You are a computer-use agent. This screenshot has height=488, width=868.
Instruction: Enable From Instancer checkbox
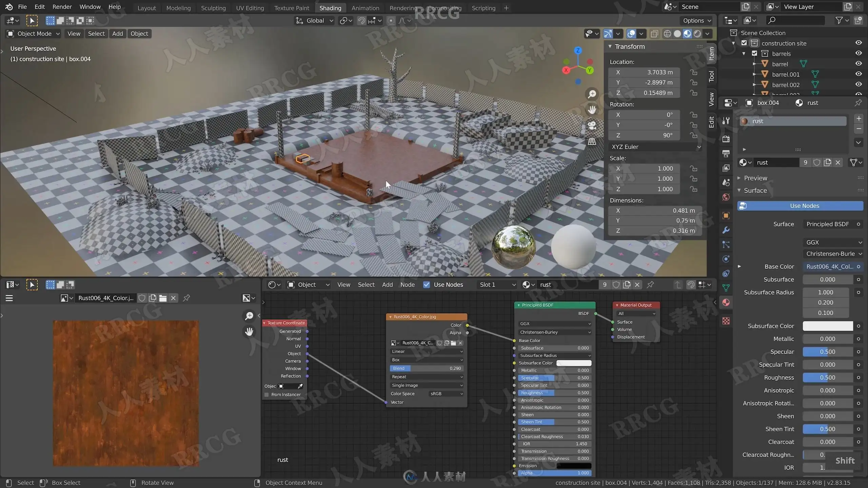point(267,394)
